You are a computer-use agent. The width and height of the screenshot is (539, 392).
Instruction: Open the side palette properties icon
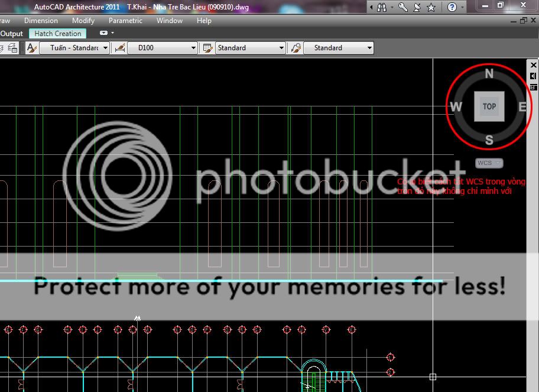533,88
